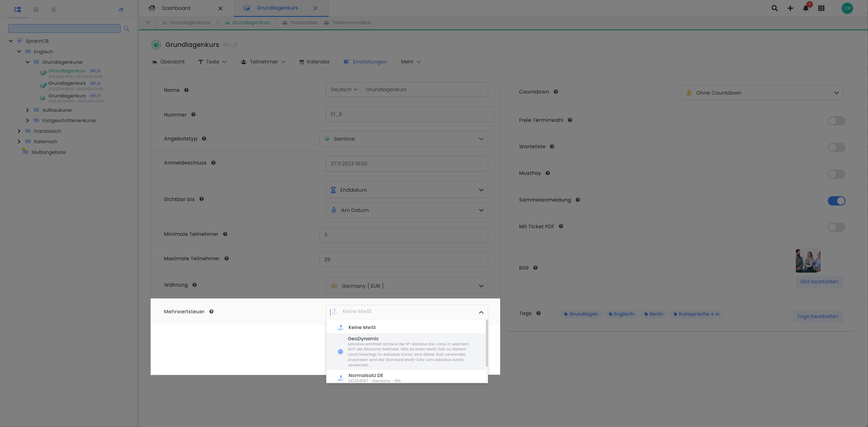Screen dimensions: 868x427
Task: Click the history/undo icon in the breadcrumb bar
Action: (x=147, y=22)
